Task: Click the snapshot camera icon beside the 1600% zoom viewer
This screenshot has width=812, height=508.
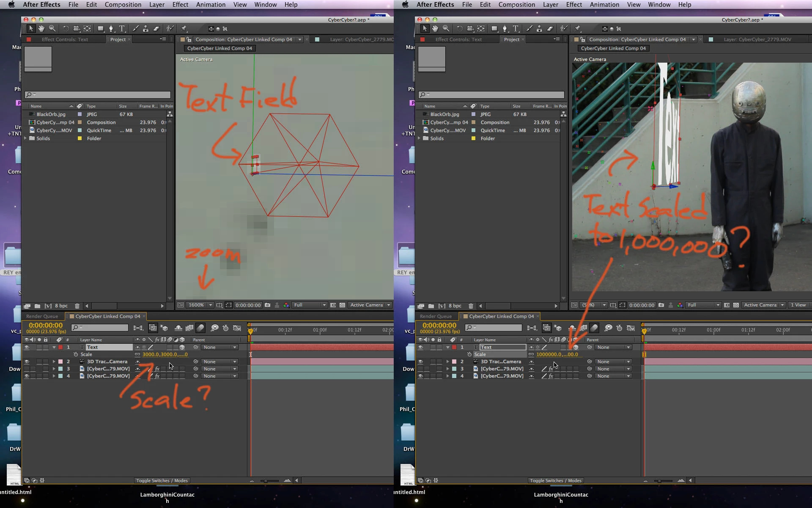Action: tap(267, 305)
